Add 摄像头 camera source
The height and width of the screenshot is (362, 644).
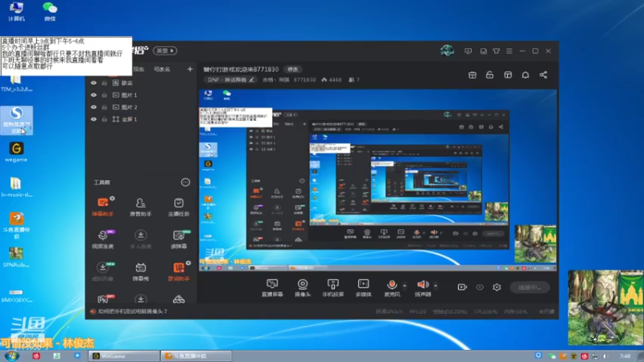[x=303, y=287]
